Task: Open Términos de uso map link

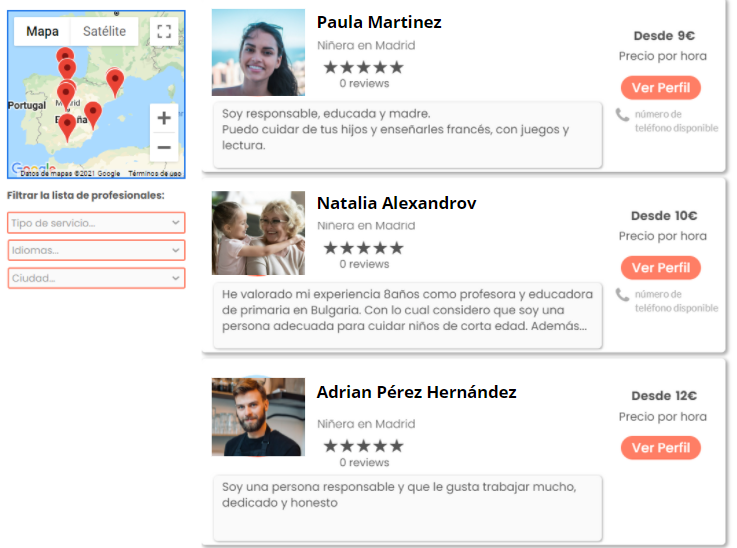Action: (x=155, y=173)
